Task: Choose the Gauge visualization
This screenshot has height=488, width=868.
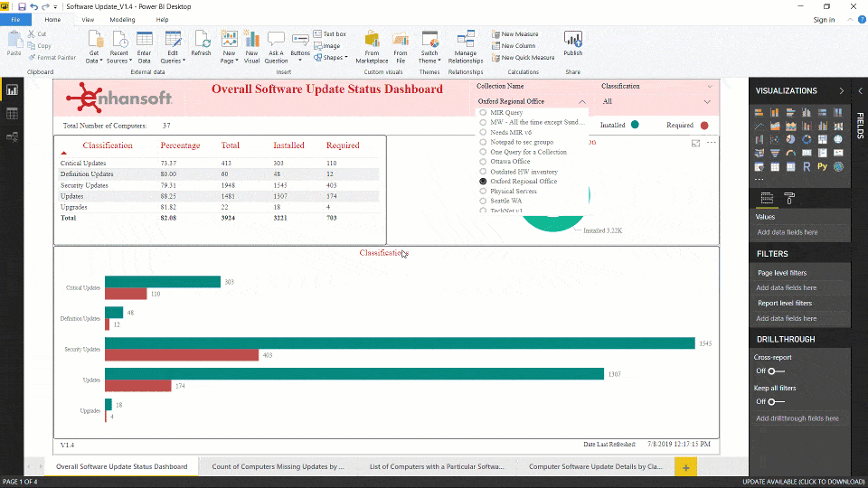Action: [x=790, y=154]
